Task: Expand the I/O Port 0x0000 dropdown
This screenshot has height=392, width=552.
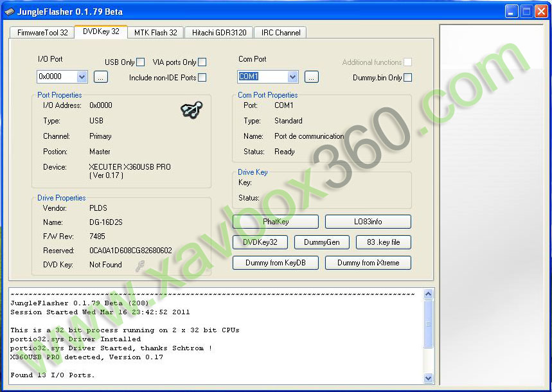Action: (82, 76)
